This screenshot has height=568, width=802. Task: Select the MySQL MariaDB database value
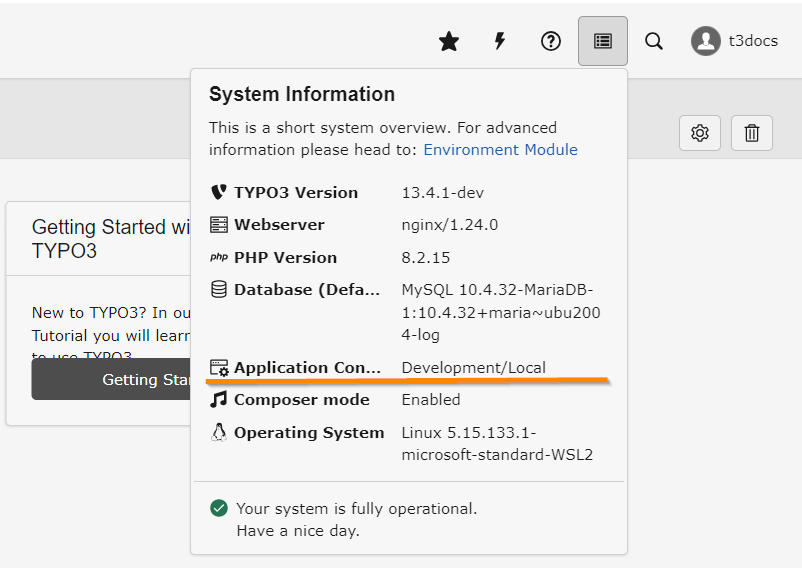501,312
